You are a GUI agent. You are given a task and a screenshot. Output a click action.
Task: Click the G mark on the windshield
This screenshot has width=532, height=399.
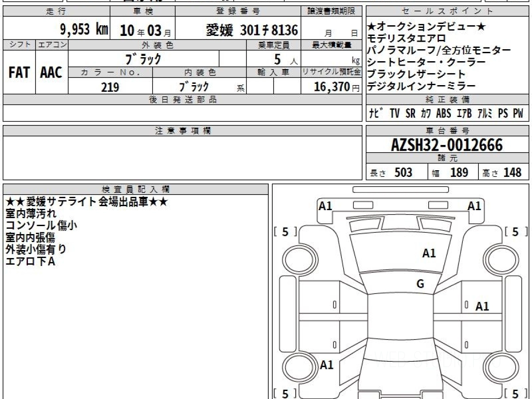[x=420, y=285]
